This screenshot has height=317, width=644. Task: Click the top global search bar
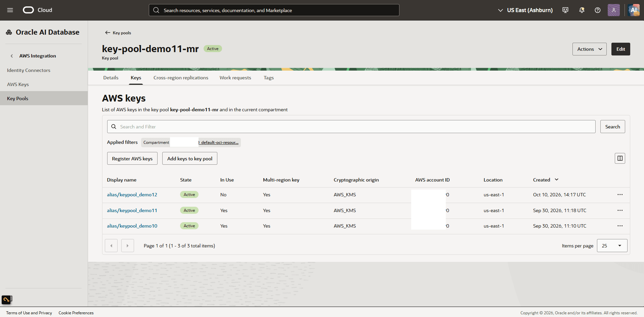point(274,10)
